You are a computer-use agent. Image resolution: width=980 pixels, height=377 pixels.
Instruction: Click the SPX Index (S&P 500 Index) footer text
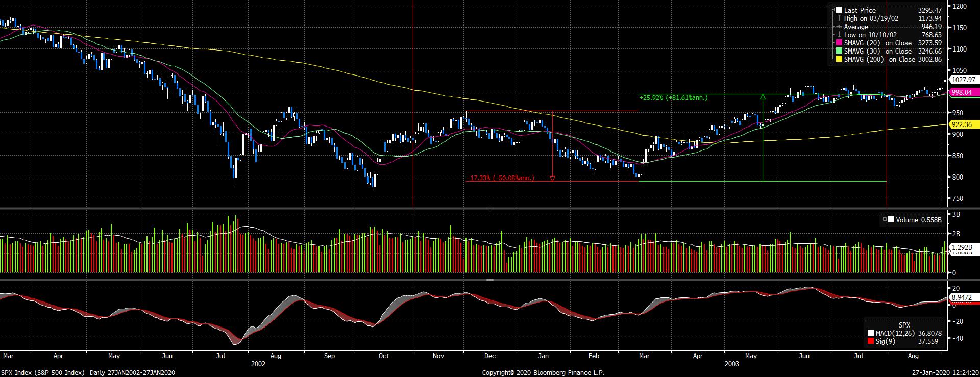tap(43, 373)
